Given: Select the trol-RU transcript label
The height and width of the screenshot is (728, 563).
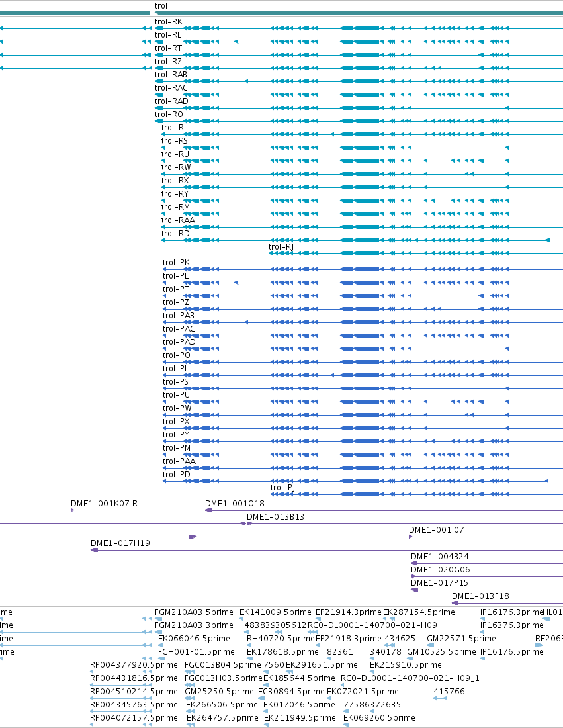Looking at the screenshot, I should click(175, 154).
